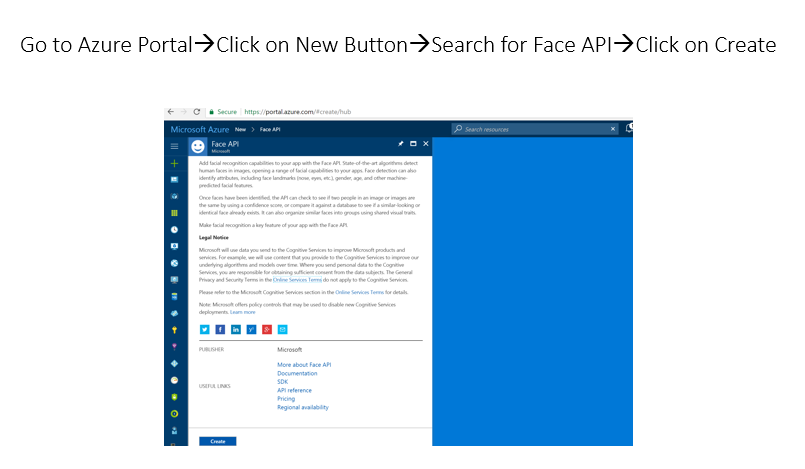Open the hamburger menu in Azure sidebar

point(174,146)
